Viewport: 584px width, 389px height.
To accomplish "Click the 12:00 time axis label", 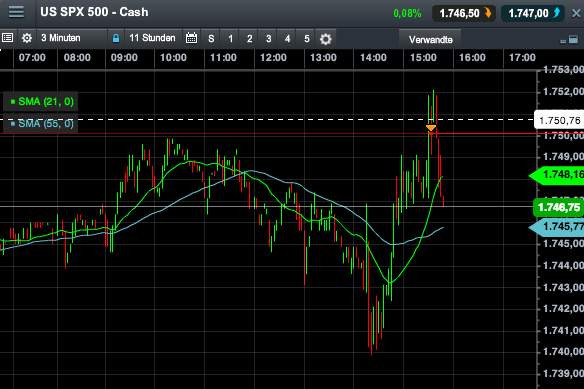I will (273, 58).
